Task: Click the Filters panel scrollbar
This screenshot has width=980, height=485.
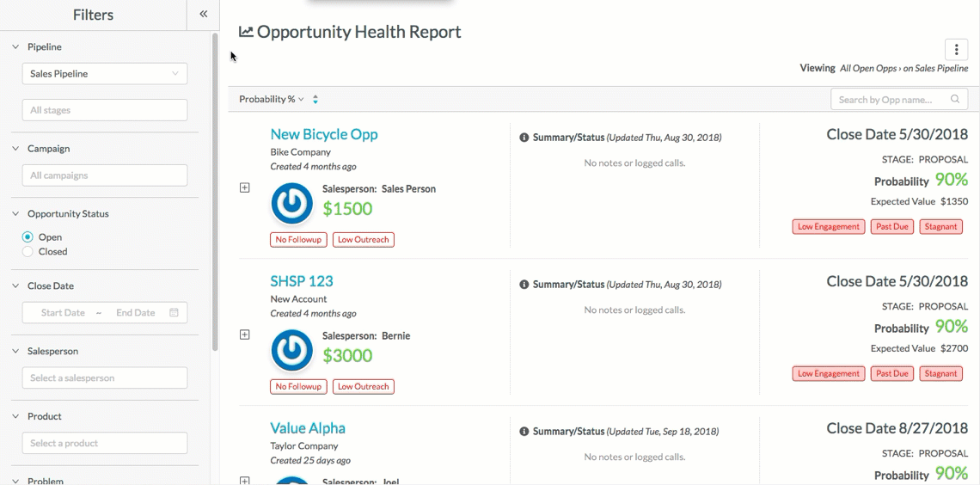Action: [x=215, y=193]
